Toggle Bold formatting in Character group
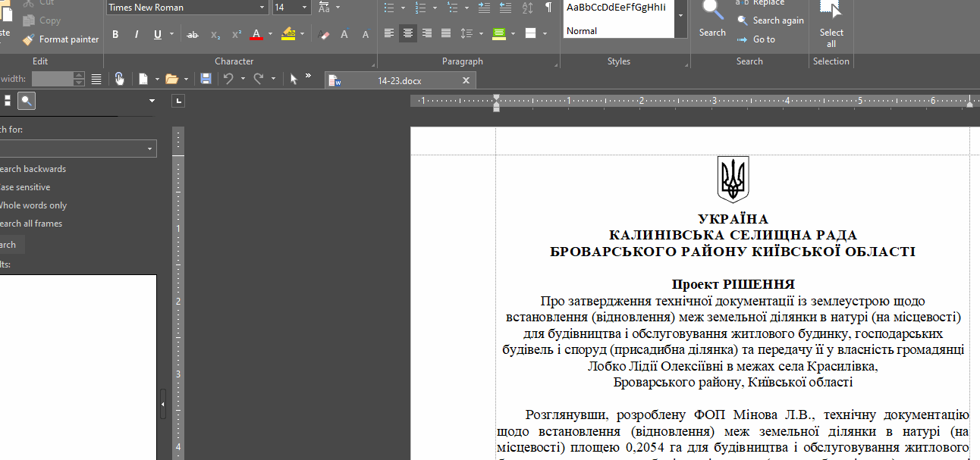The image size is (980, 460). point(115,34)
